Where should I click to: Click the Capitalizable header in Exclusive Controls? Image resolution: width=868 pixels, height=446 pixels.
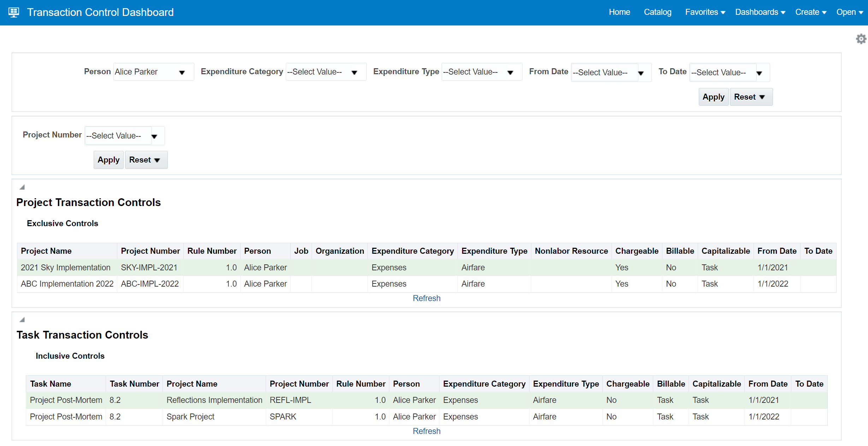pyautogui.click(x=726, y=251)
